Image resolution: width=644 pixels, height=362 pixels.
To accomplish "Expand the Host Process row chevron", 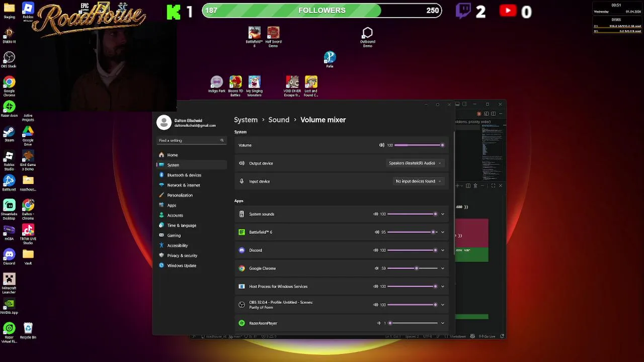I will click(x=443, y=287).
